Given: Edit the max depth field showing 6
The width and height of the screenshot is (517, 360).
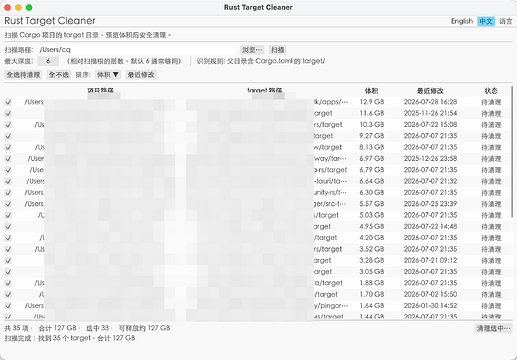Looking at the screenshot, I should pos(48,61).
